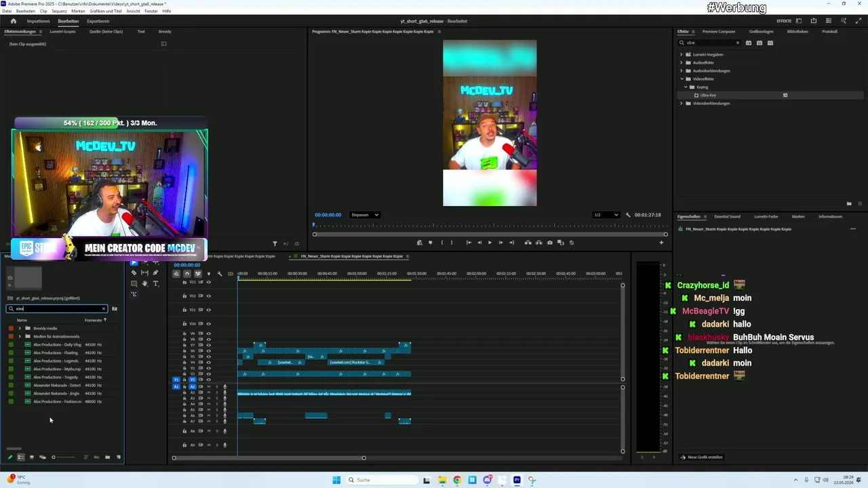Hide track V12 with eye icon
The image size is (868, 488).
208,296
